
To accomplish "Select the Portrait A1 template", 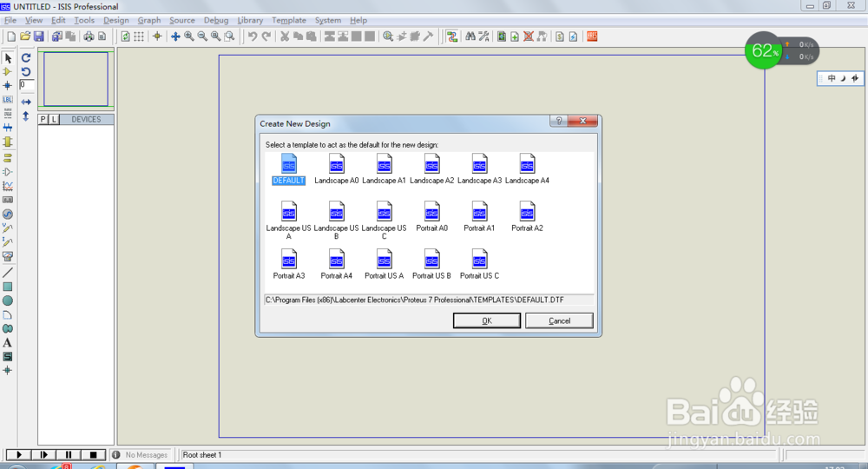I will tap(479, 217).
